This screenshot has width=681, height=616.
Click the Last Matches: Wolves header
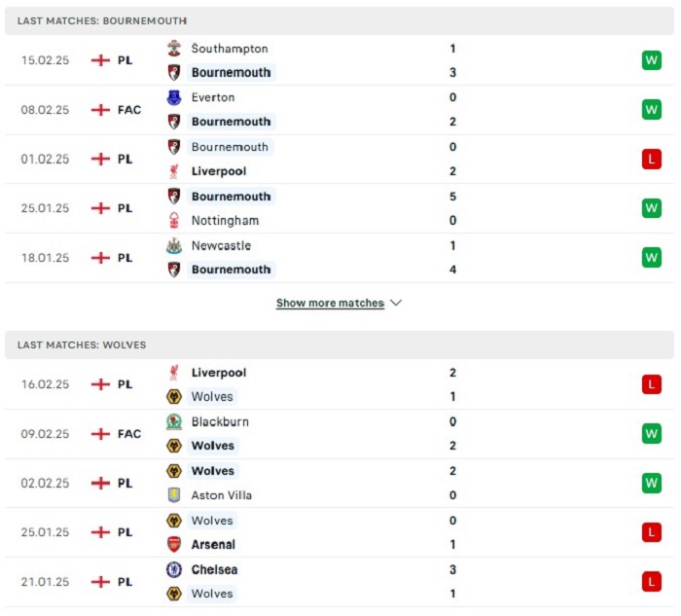point(82,344)
